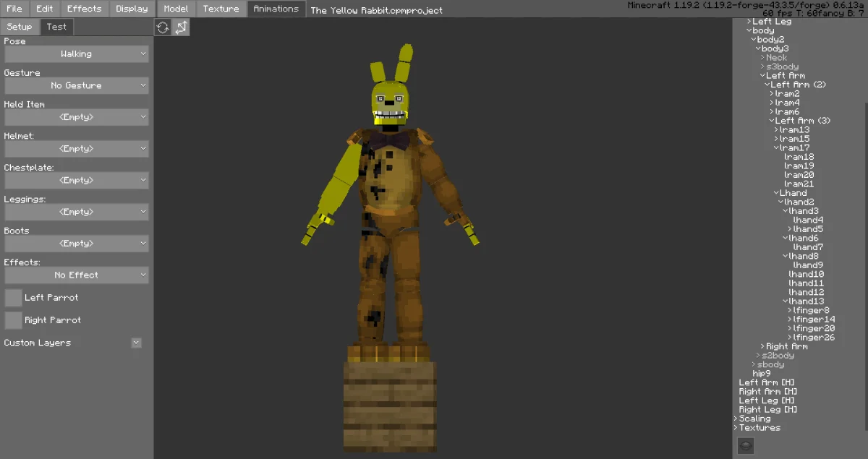Expand the lram6 tree node
This screenshot has width=868, height=459.
coord(772,112)
